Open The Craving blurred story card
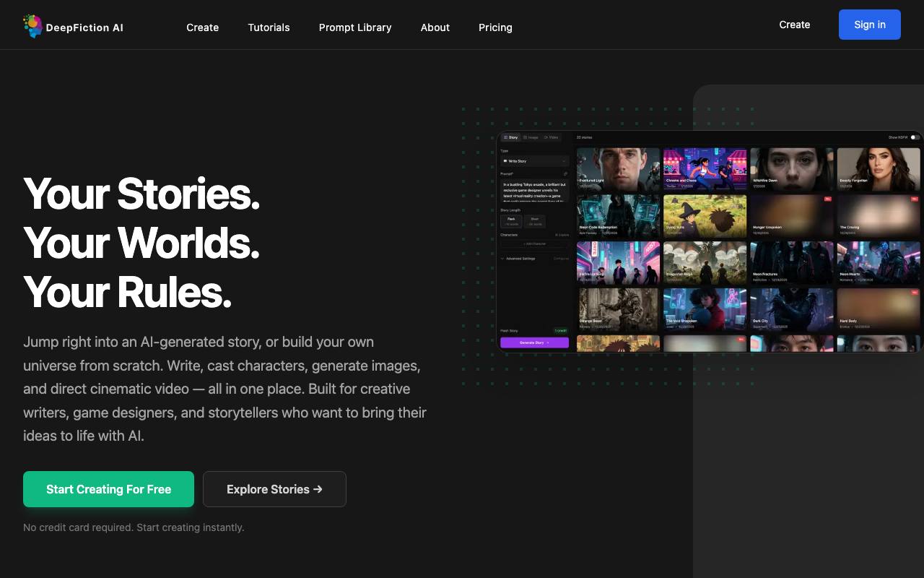This screenshot has width=924, height=578. point(878,216)
